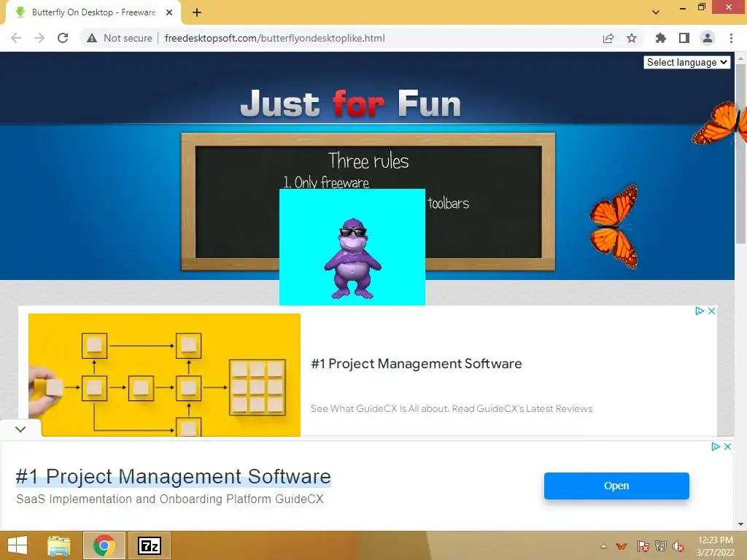Viewport: 747px width, 560px height.
Task: Toggle the Chrome side panel
Action: 684,38
